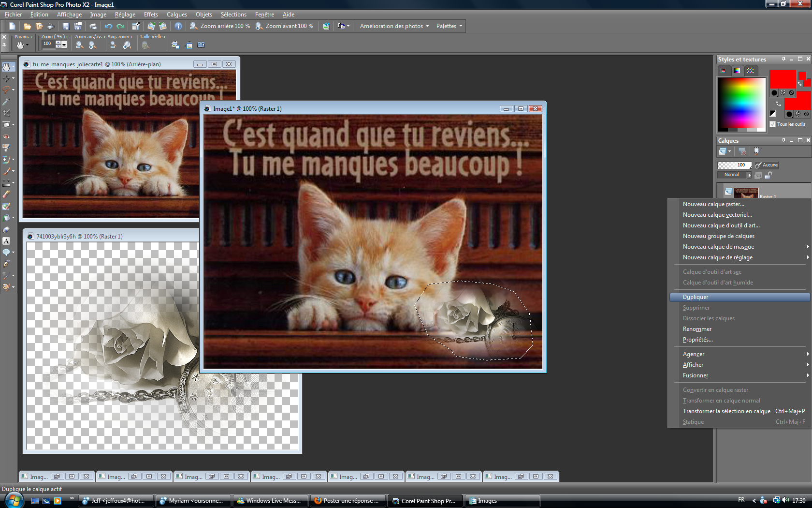Viewport: 812px width, 508px height.
Task: Toggle foreground texture button
Action: tap(783, 93)
